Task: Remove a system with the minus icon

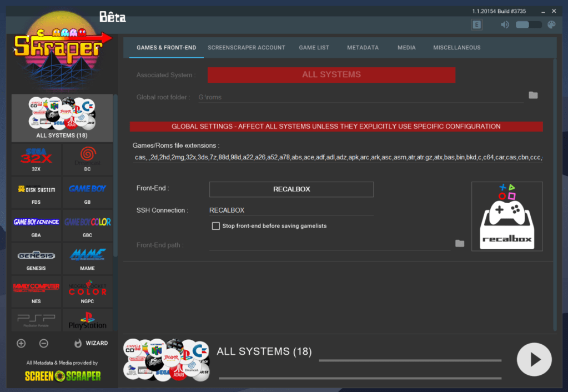Action: [x=44, y=343]
